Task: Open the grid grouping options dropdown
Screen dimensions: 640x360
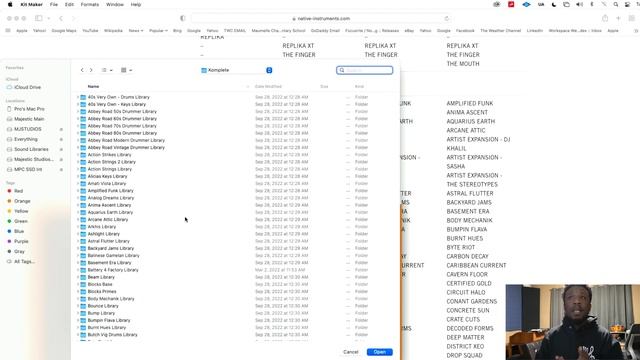Action: point(126,70)
